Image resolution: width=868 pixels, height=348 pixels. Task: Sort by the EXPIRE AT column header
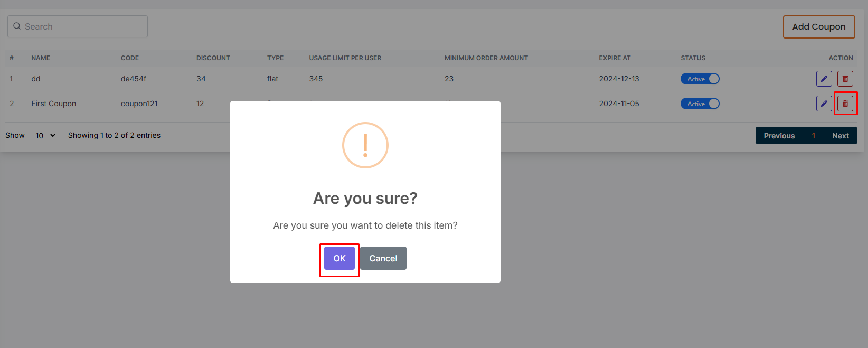pyautogui.click(x=615, y=58)
